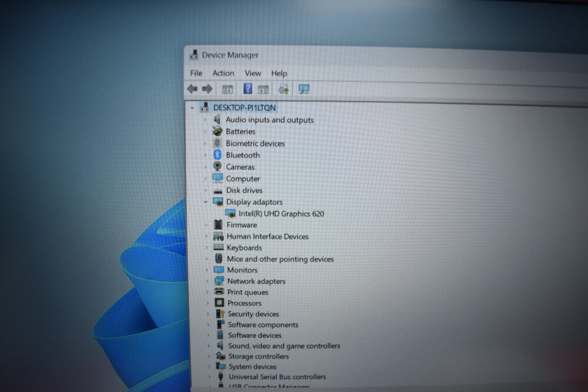Click the Processors chip icon
588x392 pixels.
pos(220,303)
